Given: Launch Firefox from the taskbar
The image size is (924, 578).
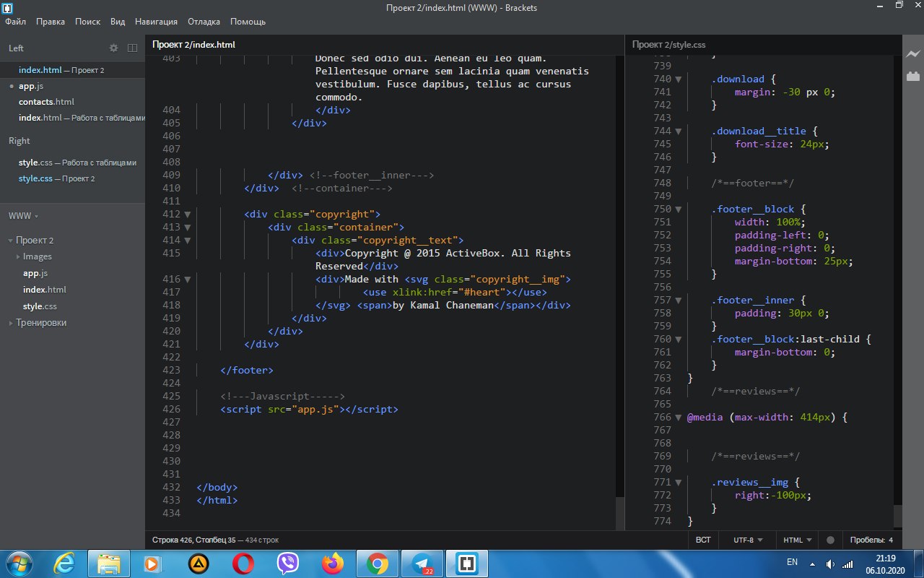Looking at the screenshot, I should coord(333,563).
